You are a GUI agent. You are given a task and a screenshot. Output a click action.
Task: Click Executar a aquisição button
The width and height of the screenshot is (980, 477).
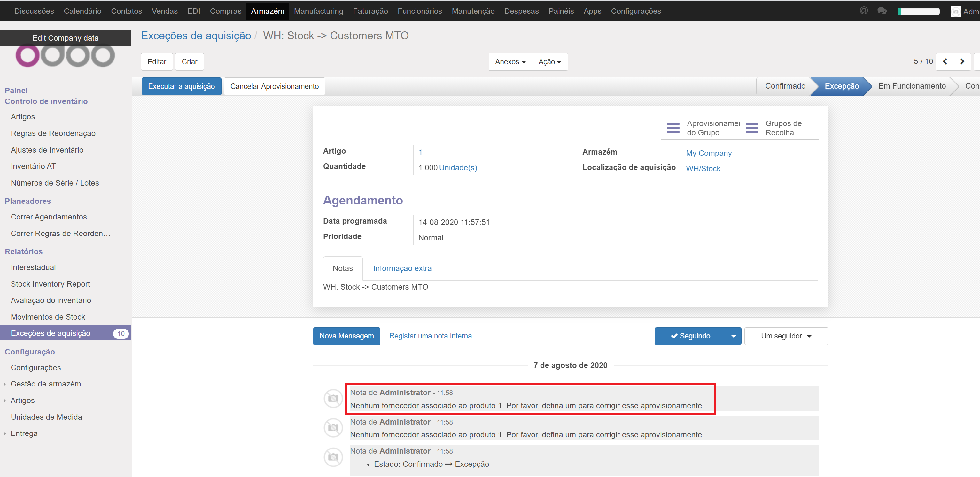[181, 86]
